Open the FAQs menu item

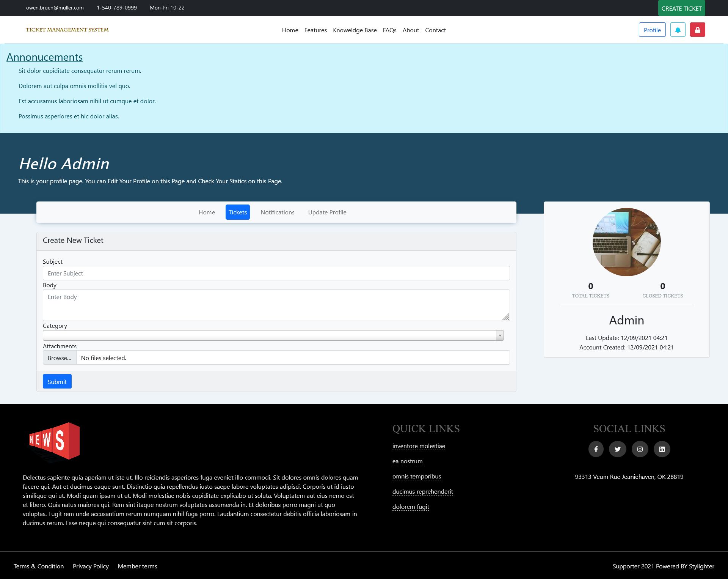[x=389, y=30]
